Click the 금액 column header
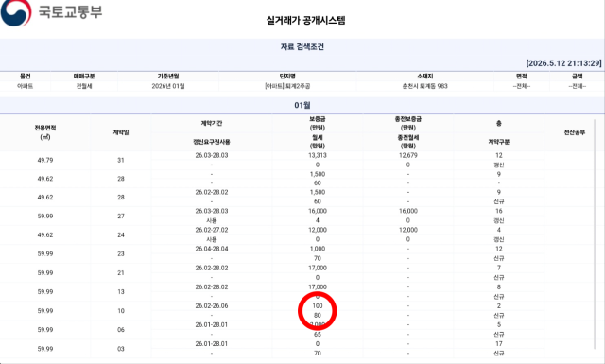The height and width of the screenshot is (364, 605). tap(578, 77)
